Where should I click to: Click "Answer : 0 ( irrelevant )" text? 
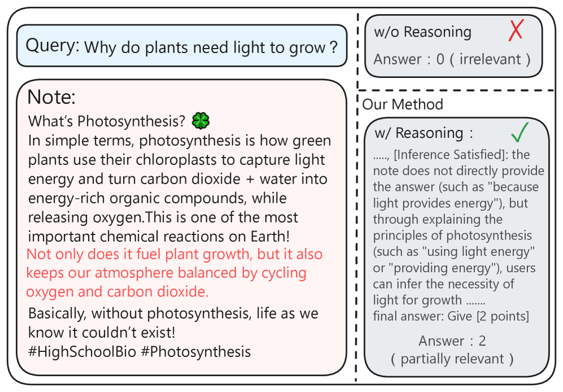(x=452, y=59)
